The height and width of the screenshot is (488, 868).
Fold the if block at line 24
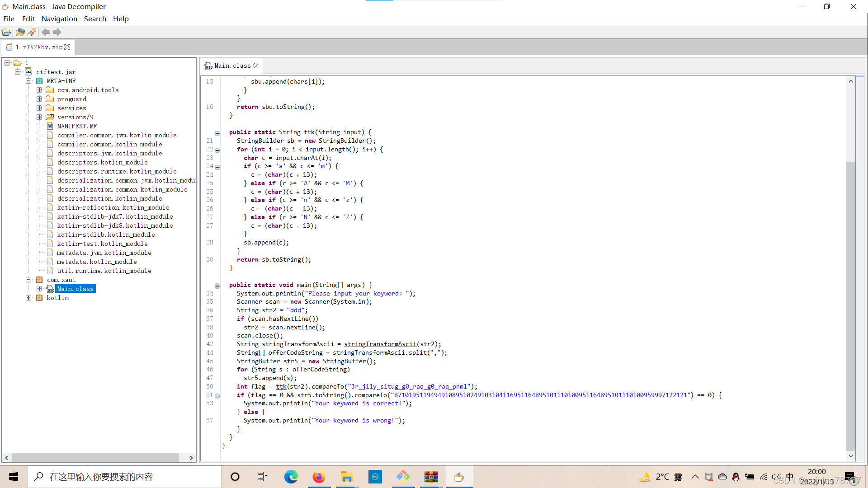pos(217,167)
